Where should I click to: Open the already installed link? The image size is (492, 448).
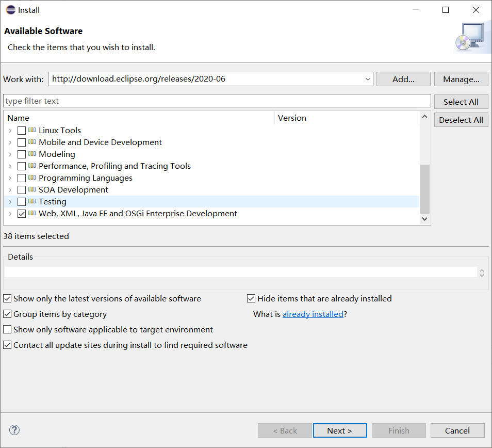pyautogui.click(x=313, y=314)
